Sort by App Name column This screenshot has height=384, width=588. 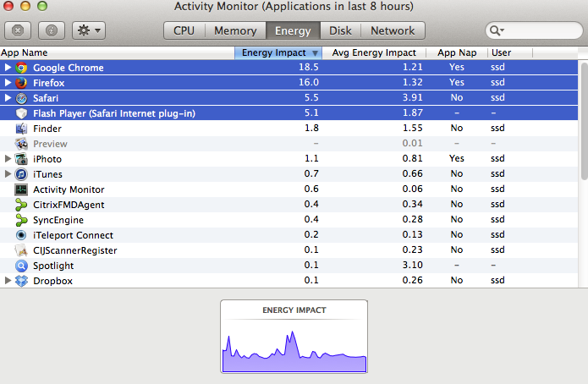pyautogui.click(x=117, y=53)
